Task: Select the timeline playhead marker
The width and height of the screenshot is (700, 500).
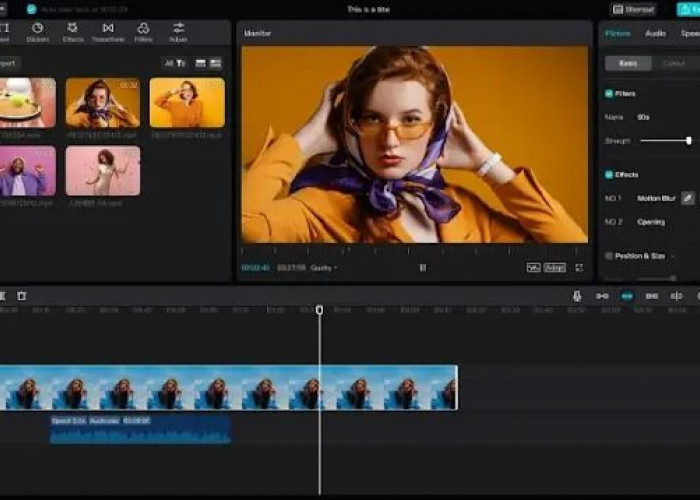Action: tap(319, 309)
